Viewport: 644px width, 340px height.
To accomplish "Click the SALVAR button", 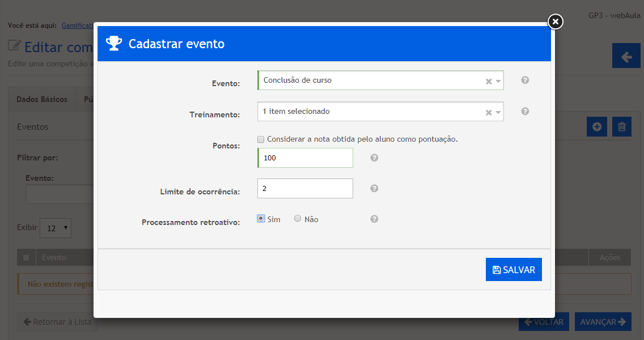I will (x=514, y=270).
